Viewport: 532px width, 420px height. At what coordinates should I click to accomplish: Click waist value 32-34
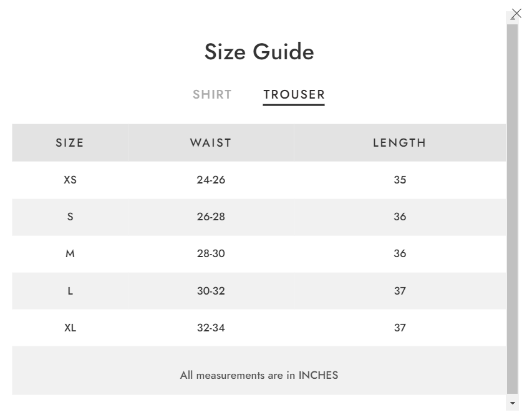click(211, 328)
